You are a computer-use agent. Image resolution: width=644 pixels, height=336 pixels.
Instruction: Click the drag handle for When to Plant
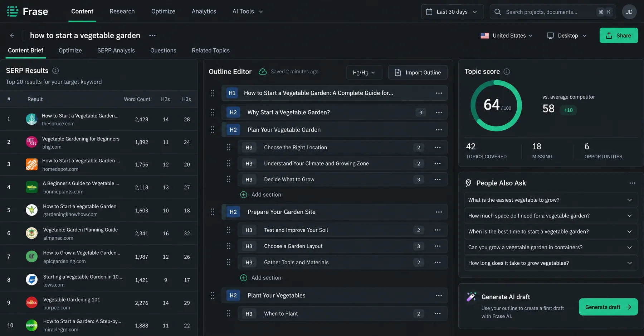tap(229, 314)
